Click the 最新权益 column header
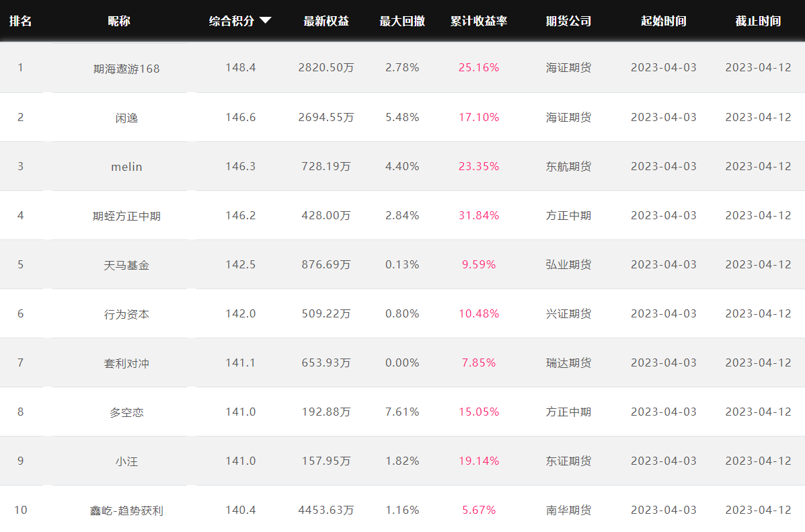 [x=326, y=21]
